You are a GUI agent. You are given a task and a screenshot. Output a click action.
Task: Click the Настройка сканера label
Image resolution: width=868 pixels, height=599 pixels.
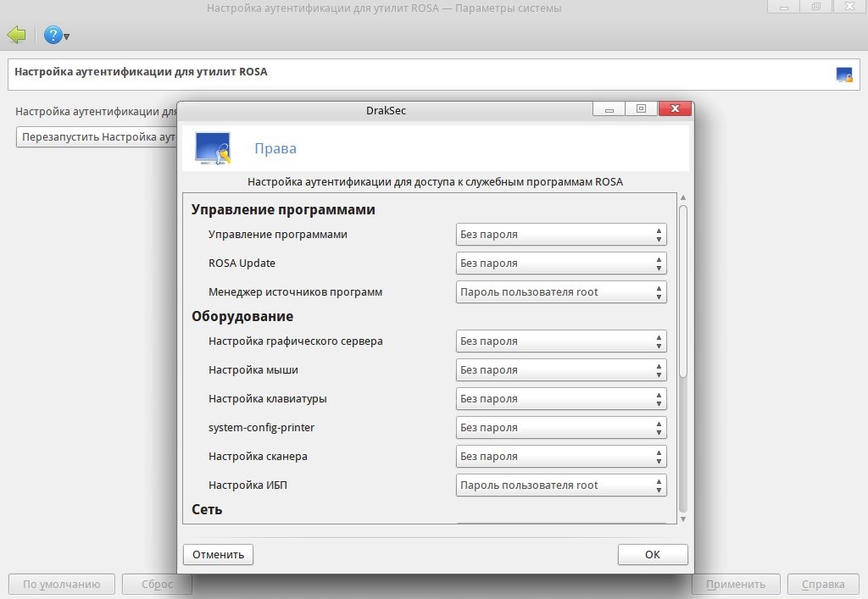[x=258, y=457]
